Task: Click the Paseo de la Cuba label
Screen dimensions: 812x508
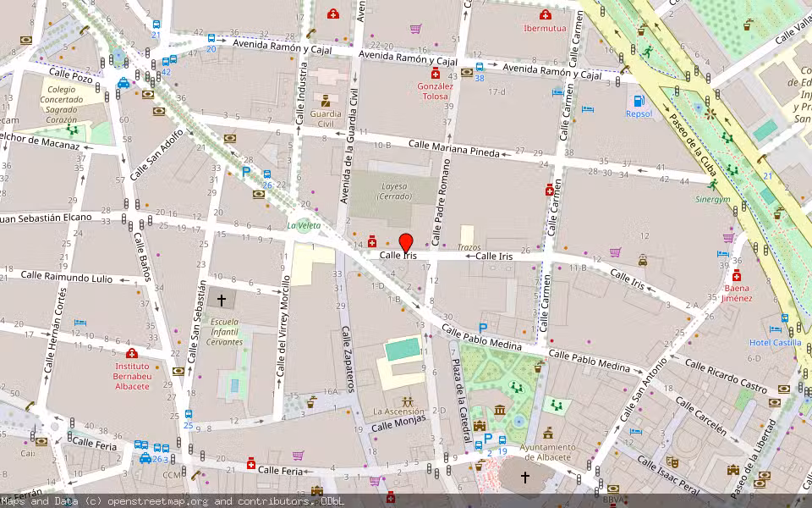Action: 692,144
